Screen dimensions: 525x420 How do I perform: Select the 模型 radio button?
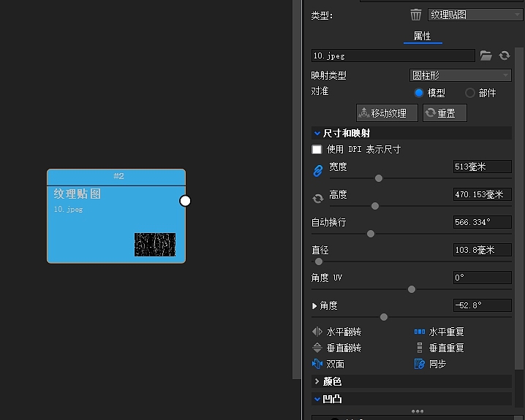click(419, 93)
